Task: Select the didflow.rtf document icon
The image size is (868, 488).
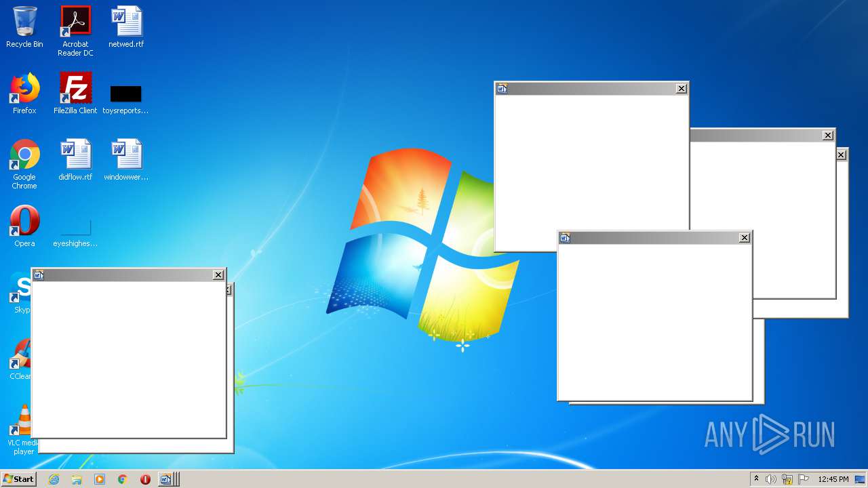Action: pos(75,160)
